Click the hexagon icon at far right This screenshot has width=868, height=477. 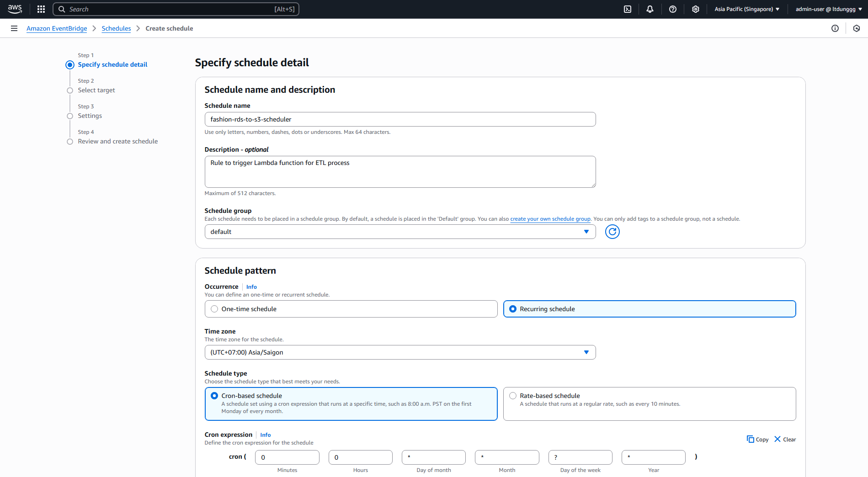point(857,28)
